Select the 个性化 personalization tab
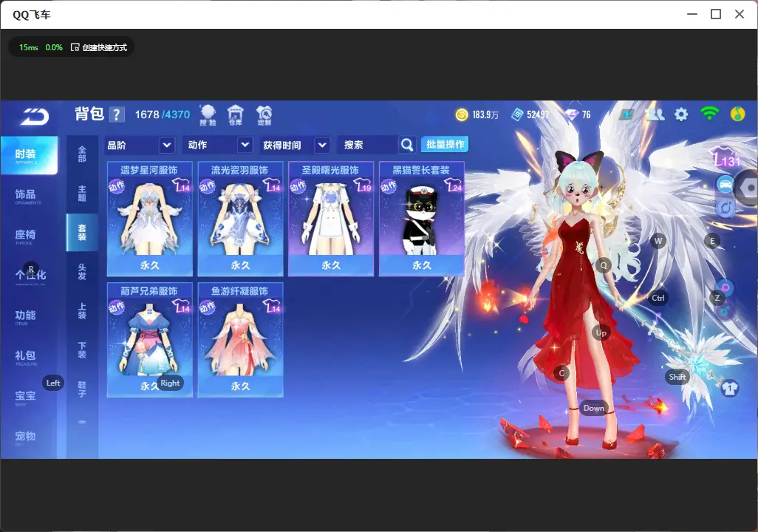758x532 pixels. click(x=29, y=276)
